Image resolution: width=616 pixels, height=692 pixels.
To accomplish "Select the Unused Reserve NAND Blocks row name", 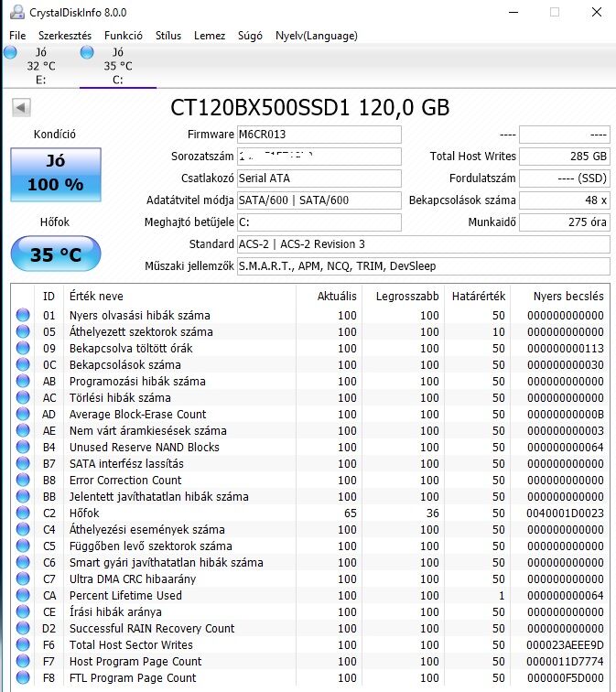I will tap(145, 447).
